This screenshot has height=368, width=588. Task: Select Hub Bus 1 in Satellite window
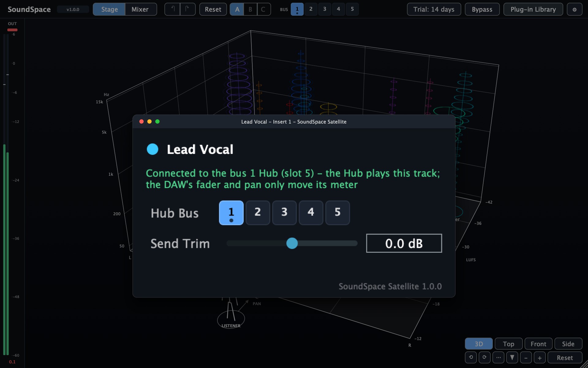[x=231, y=213]
